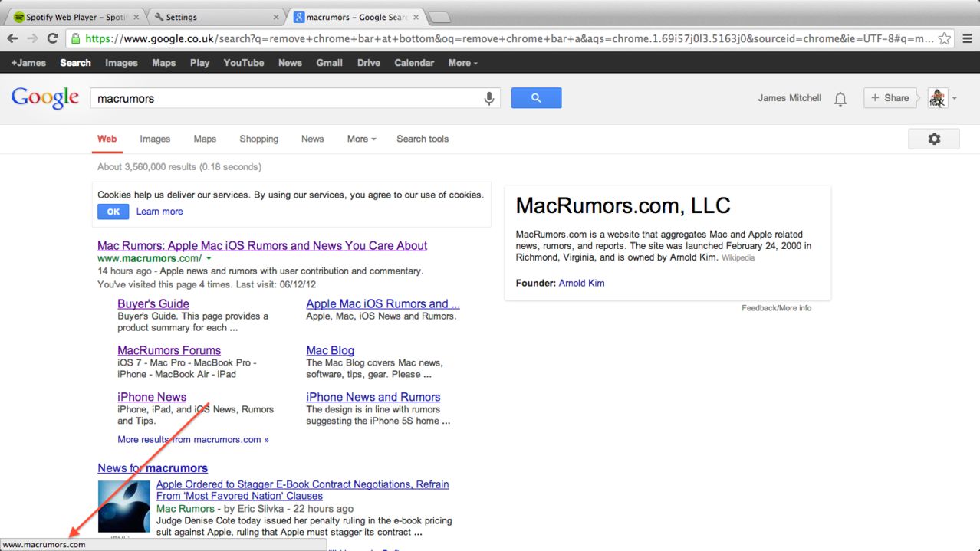Click the blue magnifier search button
This screenshot has width=980, height=551.
click(536, 98)
